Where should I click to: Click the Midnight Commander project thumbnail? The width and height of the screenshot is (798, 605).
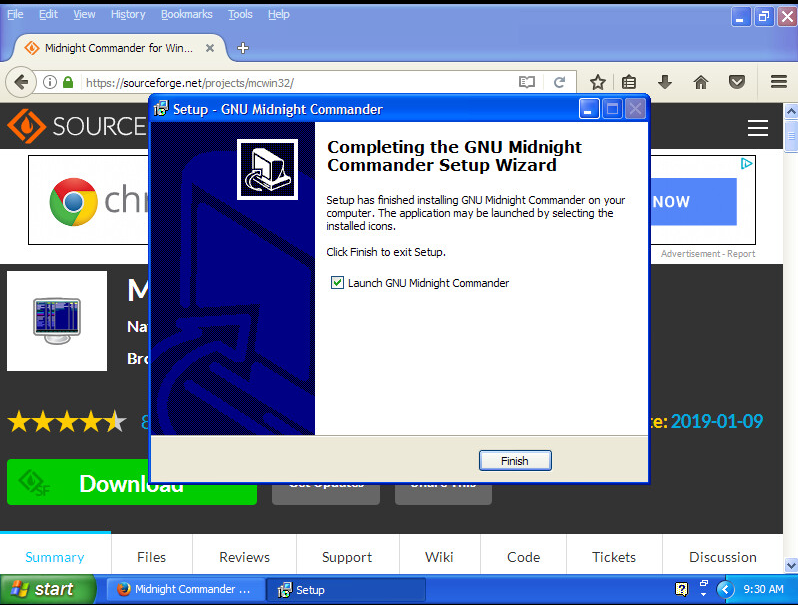point(57,321)
